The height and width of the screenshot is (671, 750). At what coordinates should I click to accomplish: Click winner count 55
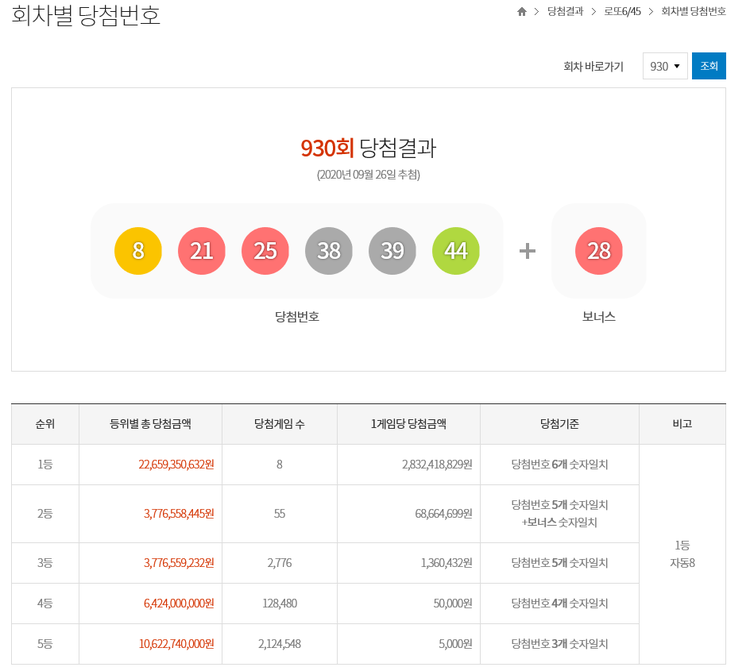(279, 514)
